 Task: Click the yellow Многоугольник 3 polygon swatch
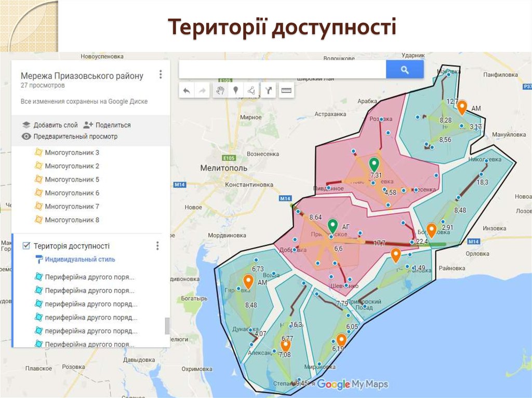coord(38,153)
